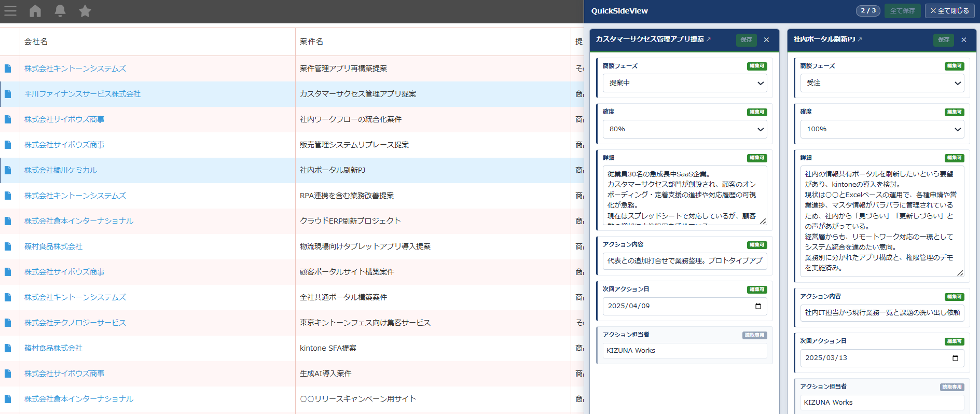This screenshot has width=980, height=414.
Task: Save the 社内ポータル刷新PJ card
Action: 944,40
